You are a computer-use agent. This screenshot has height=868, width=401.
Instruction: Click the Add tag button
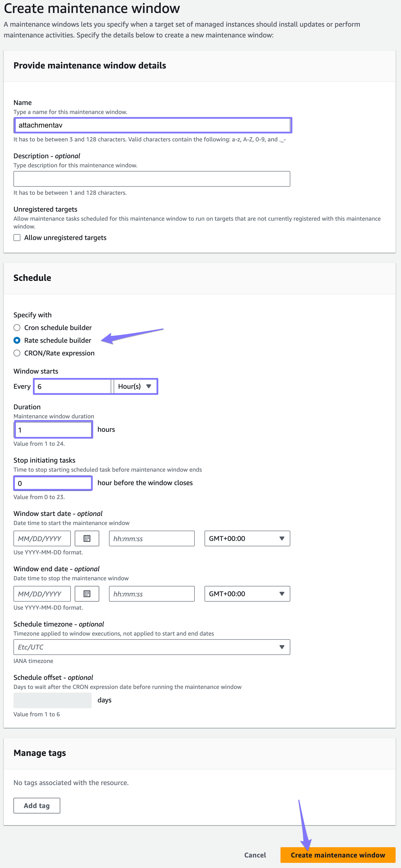(37, 805)
